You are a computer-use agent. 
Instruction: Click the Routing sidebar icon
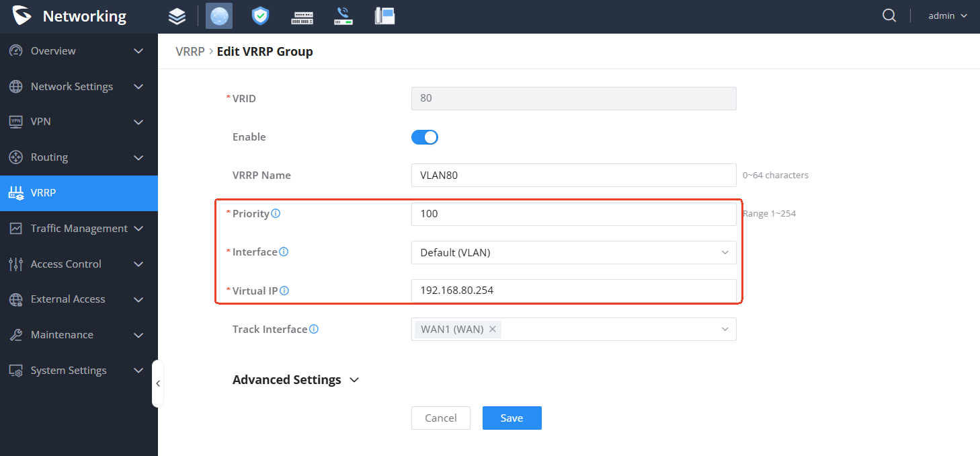(x=15, y=157)
